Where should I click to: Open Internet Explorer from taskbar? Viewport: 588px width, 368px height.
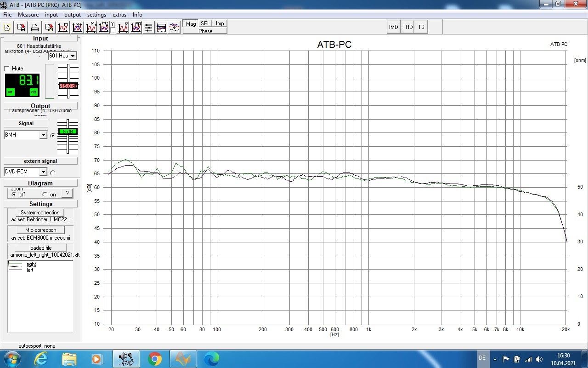(40, 358)
